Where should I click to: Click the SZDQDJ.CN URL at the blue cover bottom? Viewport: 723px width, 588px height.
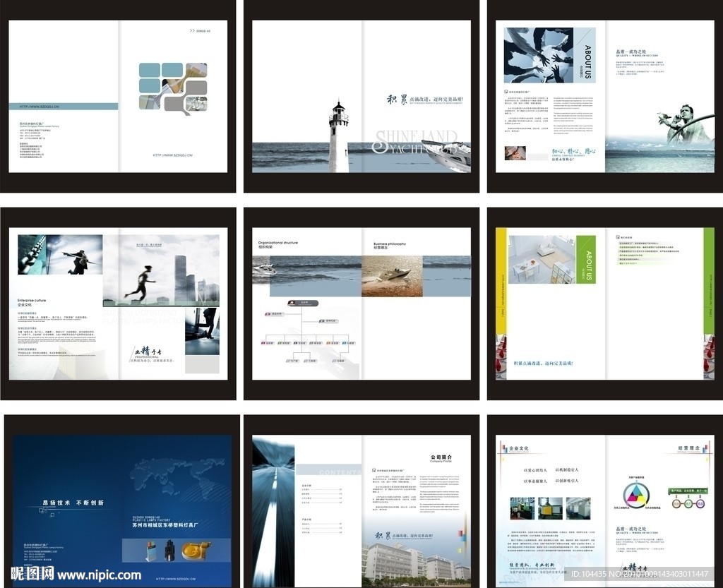(177, 579)
